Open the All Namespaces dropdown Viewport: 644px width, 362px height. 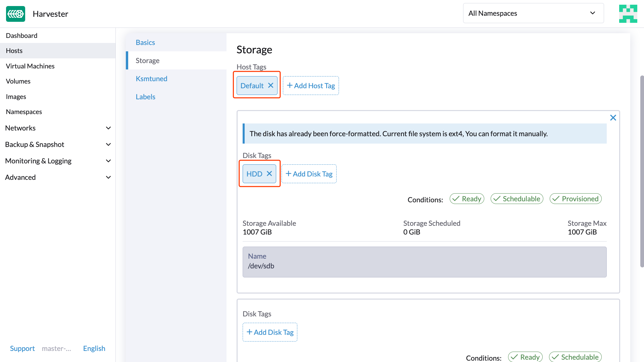pyautogui.click(x=533, y=13)
